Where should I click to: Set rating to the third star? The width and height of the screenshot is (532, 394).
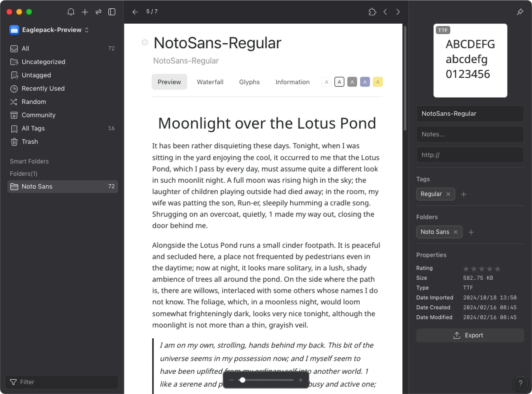click(482, 269)
